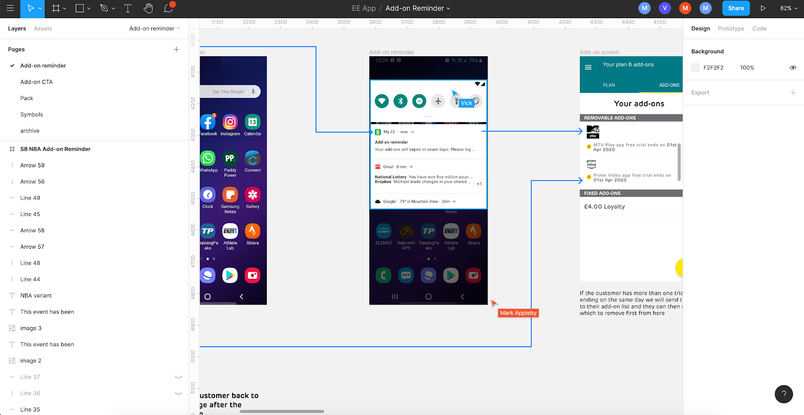This screenshot has width=804, height=415.
Task: Click the airplane mode icon in phone mockup
Action: (438, 101)
